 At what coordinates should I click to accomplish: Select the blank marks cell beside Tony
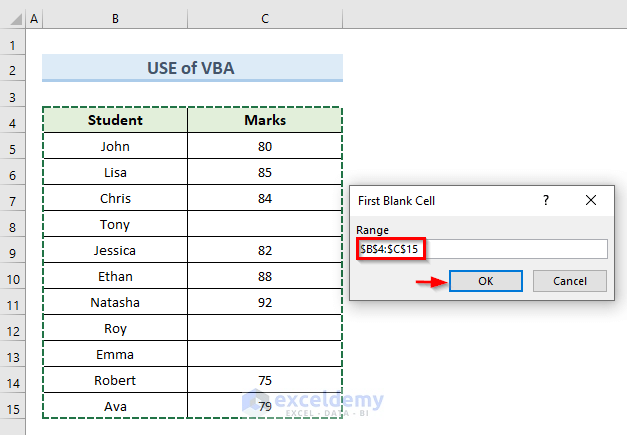click(x=265, y=225)
